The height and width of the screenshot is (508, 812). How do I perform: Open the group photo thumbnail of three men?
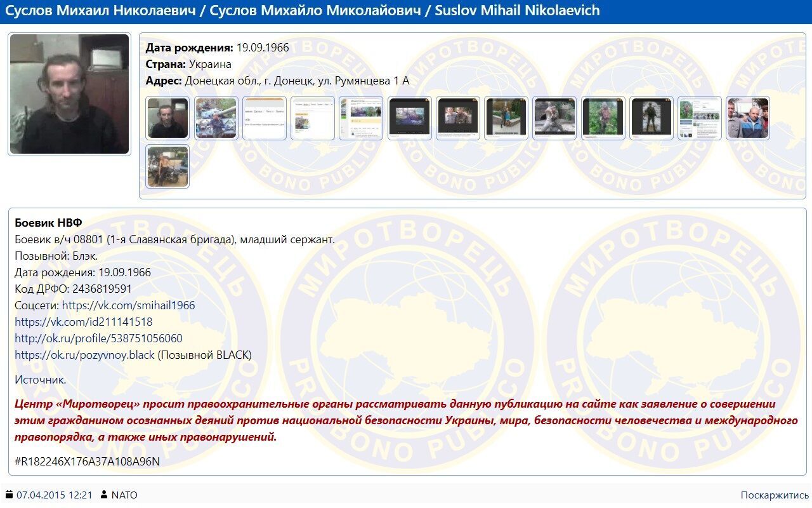(748, 118)
